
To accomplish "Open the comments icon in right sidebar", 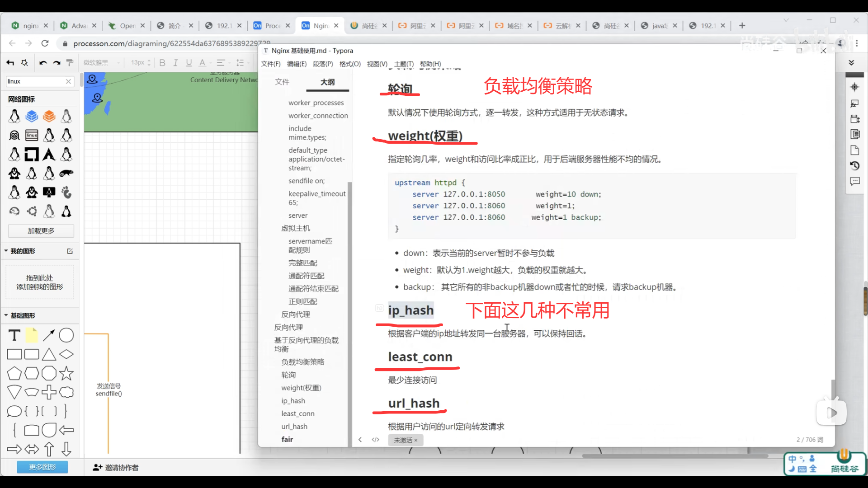I will click(x=854, y=182).
